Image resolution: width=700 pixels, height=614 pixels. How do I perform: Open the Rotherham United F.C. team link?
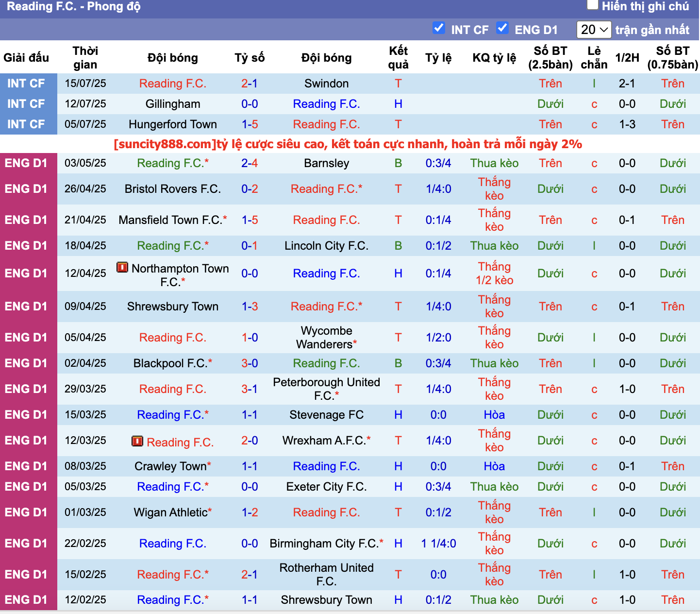(327, 575)
